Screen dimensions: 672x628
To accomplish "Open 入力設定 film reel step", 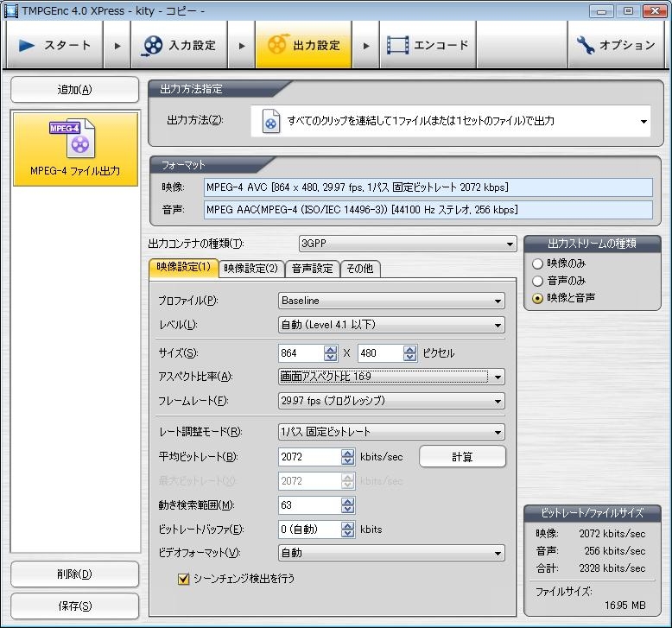I will [x=152, y=46].
